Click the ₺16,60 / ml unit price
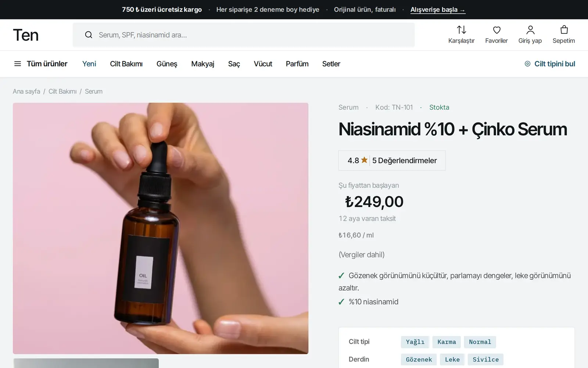The width and height of the screenshot is (588, 368). tap(356, 235)
